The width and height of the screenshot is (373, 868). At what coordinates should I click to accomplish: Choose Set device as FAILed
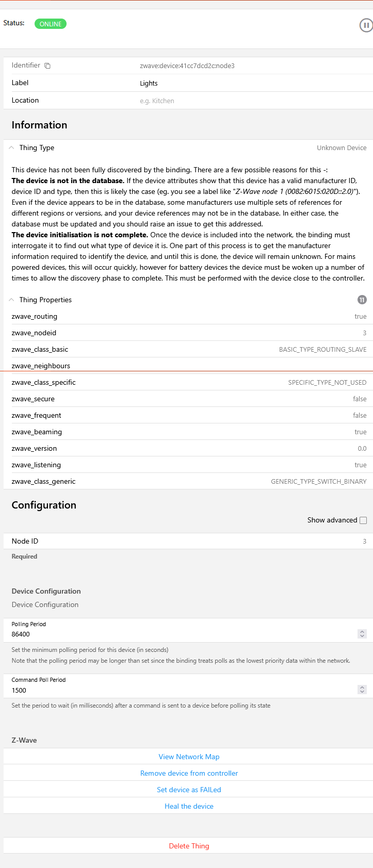click(189, 790)
